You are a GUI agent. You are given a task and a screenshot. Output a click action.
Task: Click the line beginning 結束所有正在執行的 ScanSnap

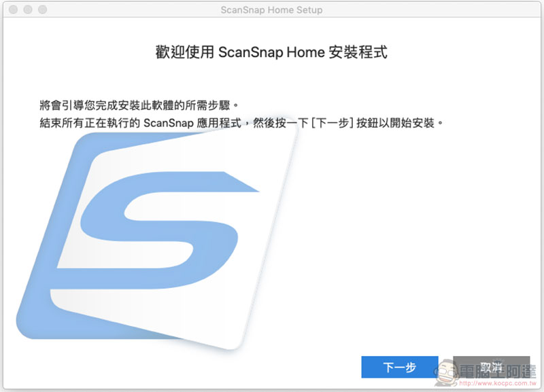pyautogui.click(x=241, y=123)
